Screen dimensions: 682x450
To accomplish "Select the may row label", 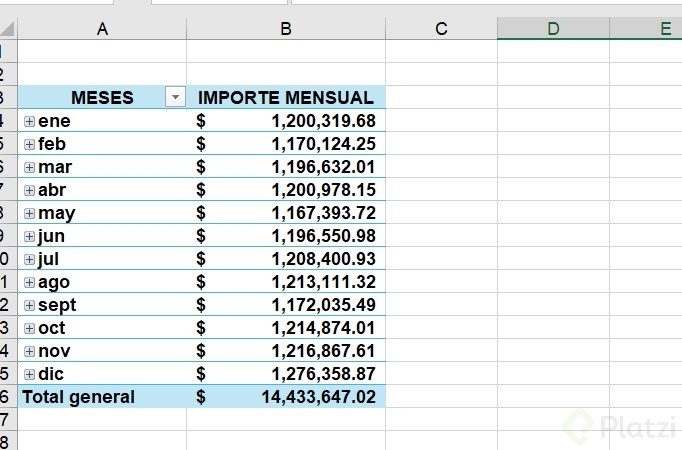I will coord(57,214).
